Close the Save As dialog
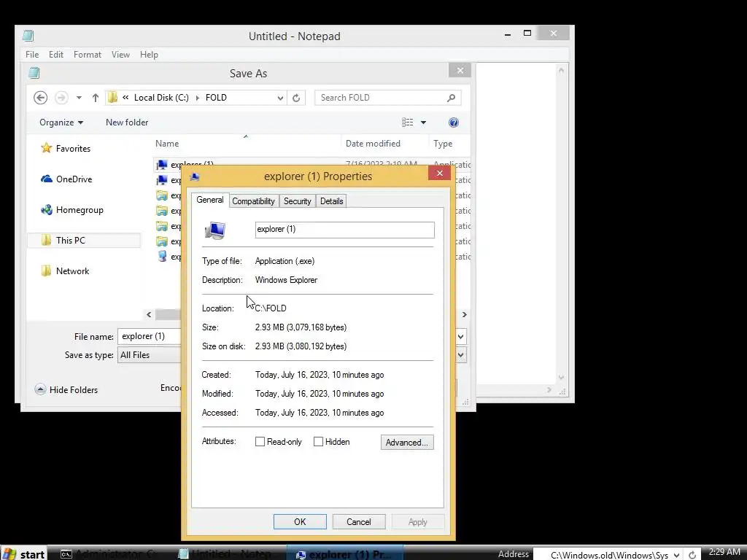 pos(460,71)
